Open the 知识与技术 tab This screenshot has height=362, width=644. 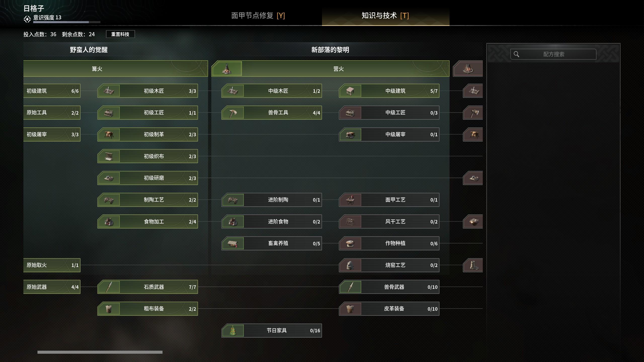(x=385, y=16)
